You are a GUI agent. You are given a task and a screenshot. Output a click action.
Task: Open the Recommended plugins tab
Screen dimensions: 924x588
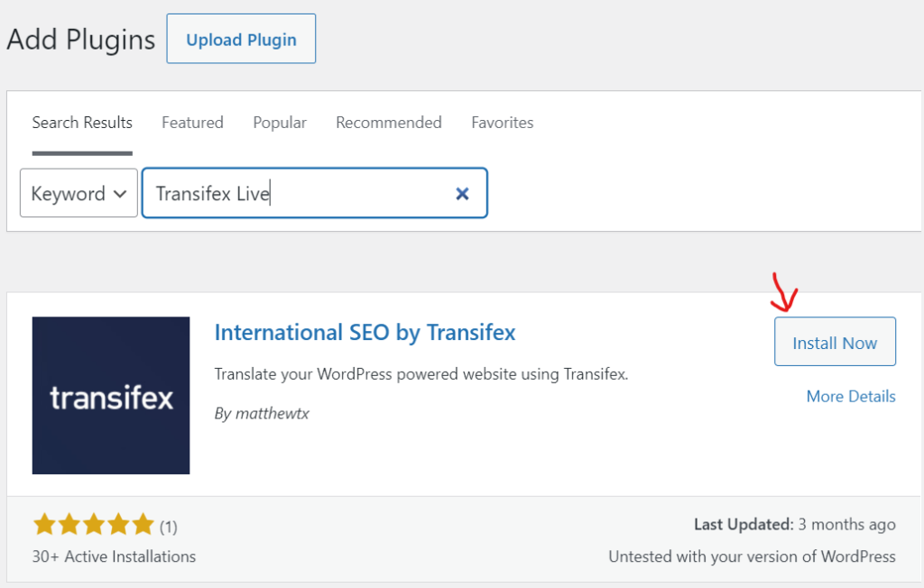(x=389, y=123)
